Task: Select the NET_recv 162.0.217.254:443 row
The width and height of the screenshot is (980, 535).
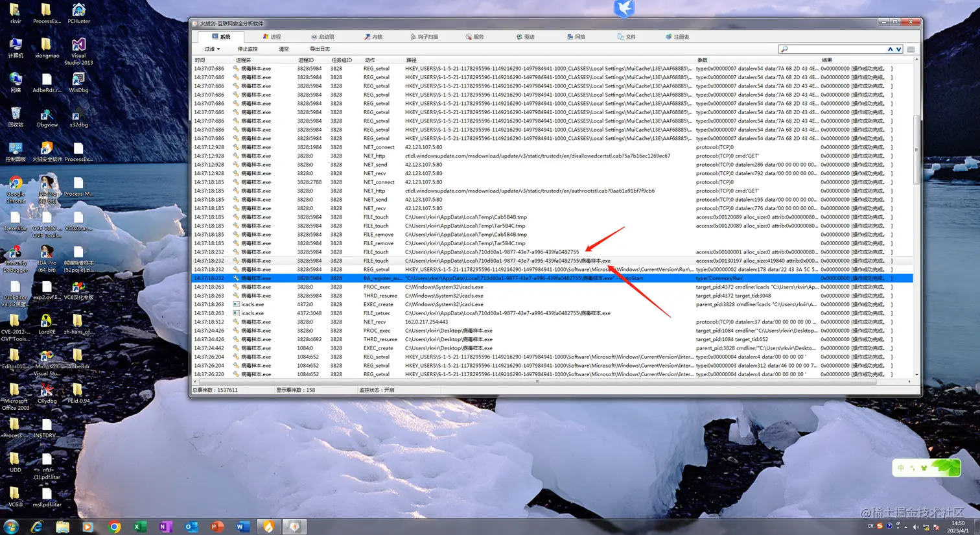Action: click(x=553, y=322)
